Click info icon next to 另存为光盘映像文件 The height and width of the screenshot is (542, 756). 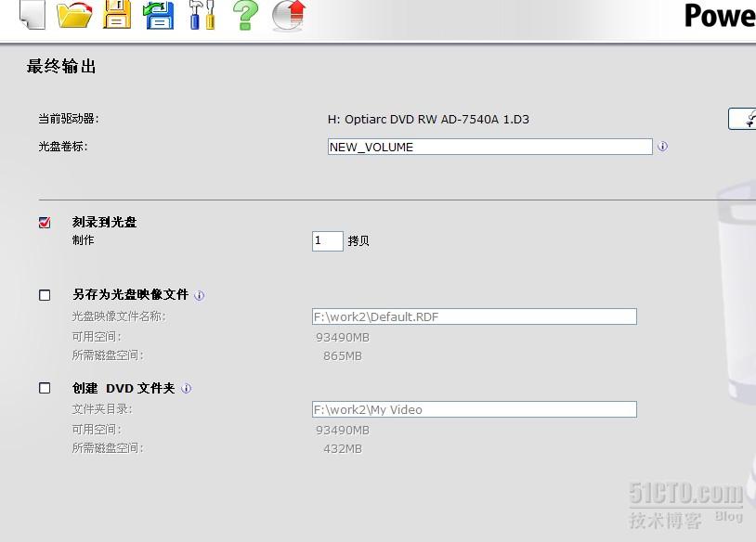click(x=199, y=295)
